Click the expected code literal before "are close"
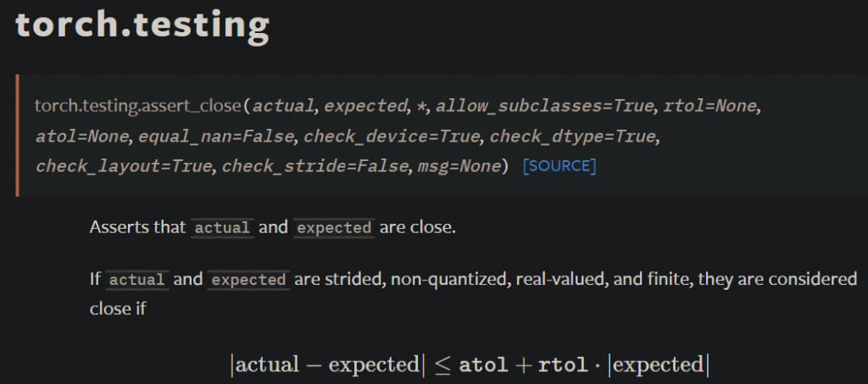The width and height of the screenshot is (868, 384). tap(334, 228)
